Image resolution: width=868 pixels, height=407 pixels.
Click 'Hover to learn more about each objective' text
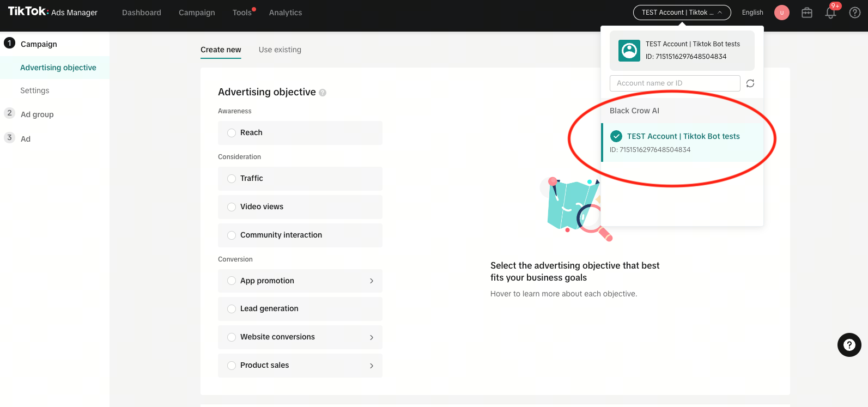(x=563, y=294)
